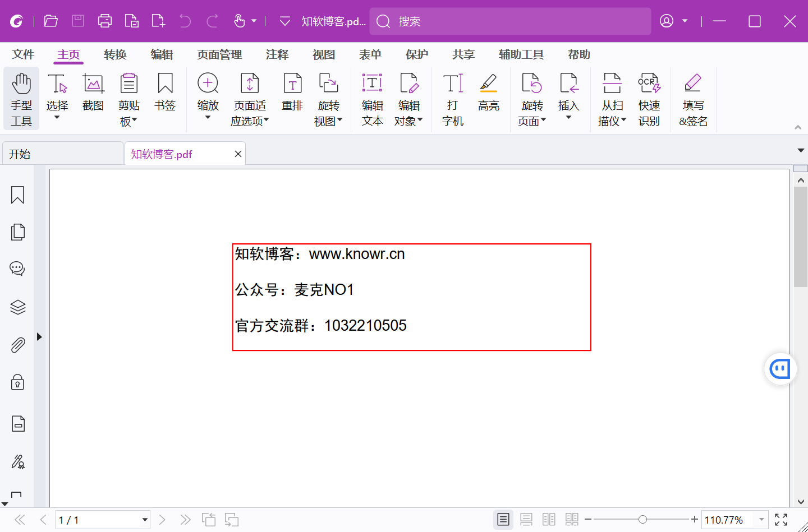Click the print icon in title bar
This screenshot has width=808, height=532.
click(105, 21)
